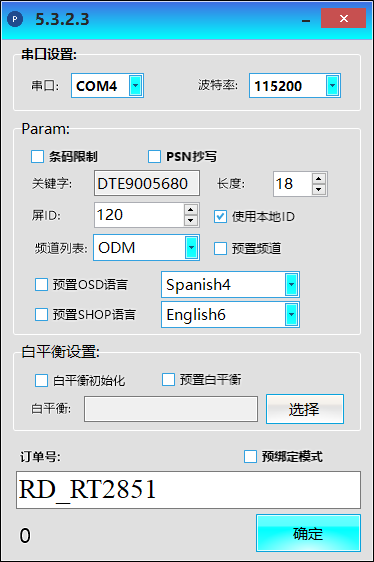Tick the PSN抄写 checkbox
The height and width of the screenshot is (562, 374).
[154, 157]
